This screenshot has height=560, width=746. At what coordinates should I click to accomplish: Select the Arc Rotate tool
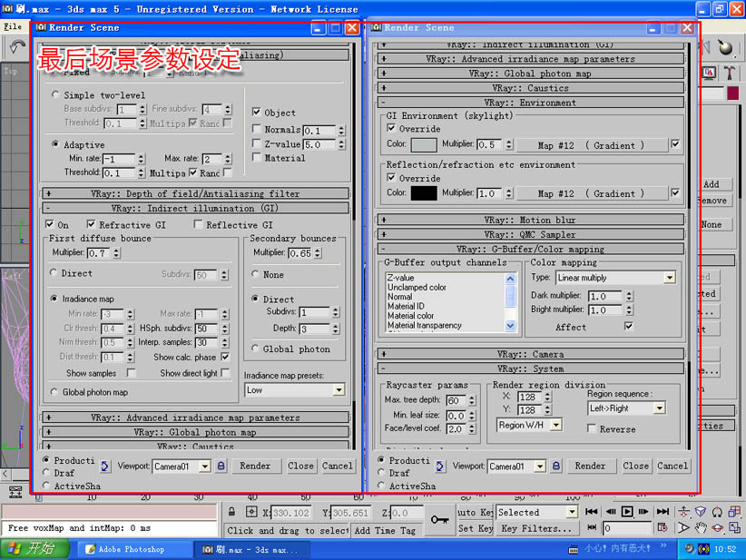[x=718, y=527]
